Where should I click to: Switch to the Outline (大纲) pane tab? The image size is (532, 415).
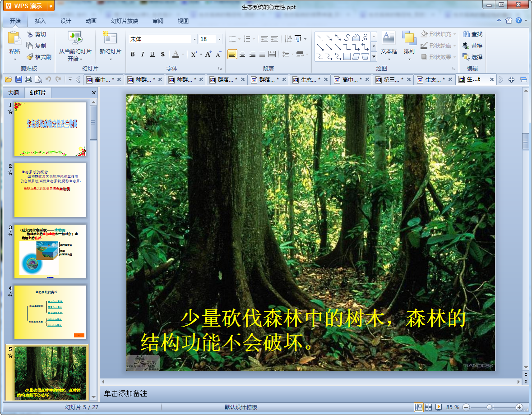pos(14,92)
